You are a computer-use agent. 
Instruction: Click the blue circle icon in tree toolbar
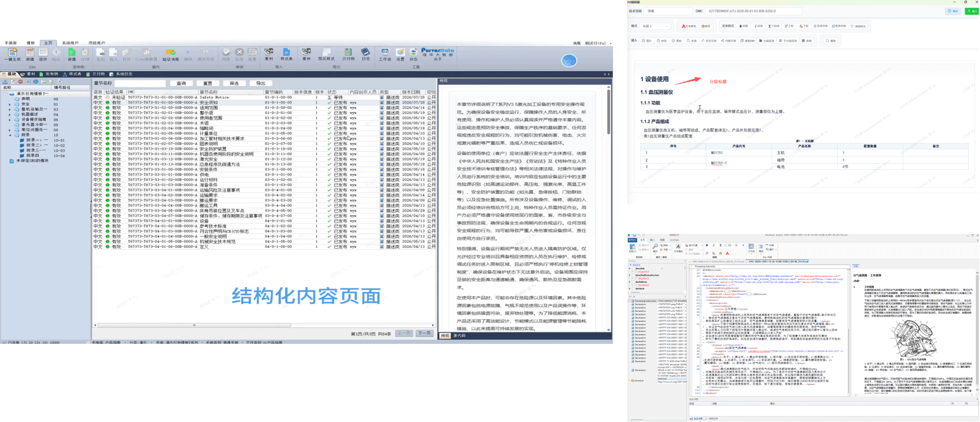click(x=36, y=82)
